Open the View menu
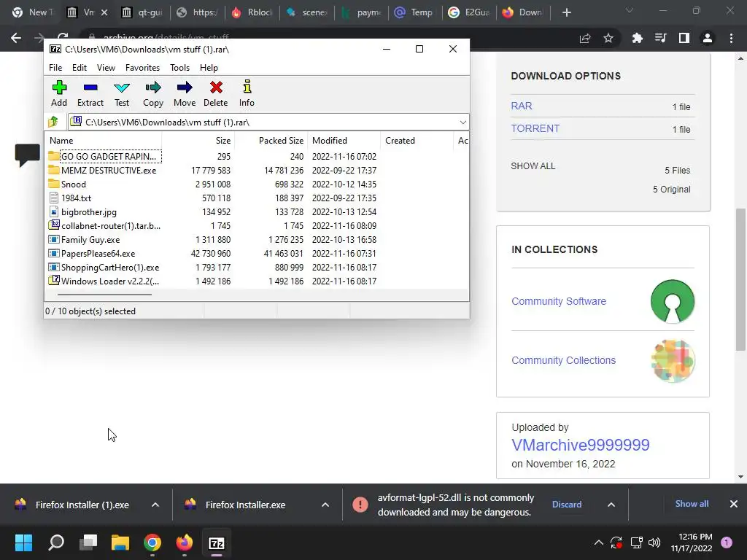Image resolution: width=747 pixels, height=560 pixels. [x=106, y=68]
